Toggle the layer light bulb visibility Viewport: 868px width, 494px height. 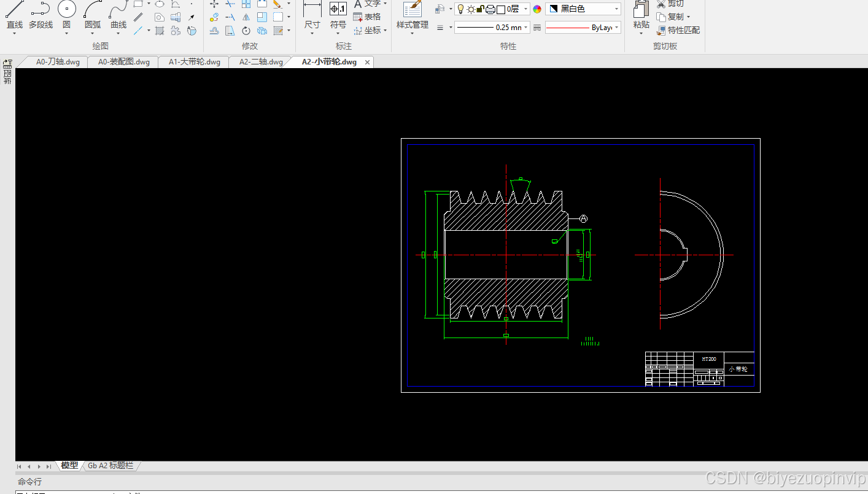point(460,9)
